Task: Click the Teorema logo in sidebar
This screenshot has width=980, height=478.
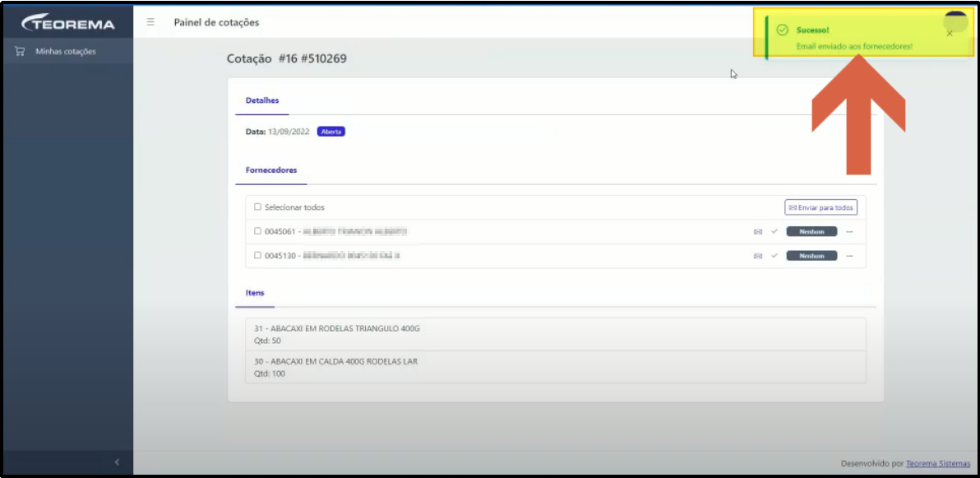Action: tap(68, 23)
